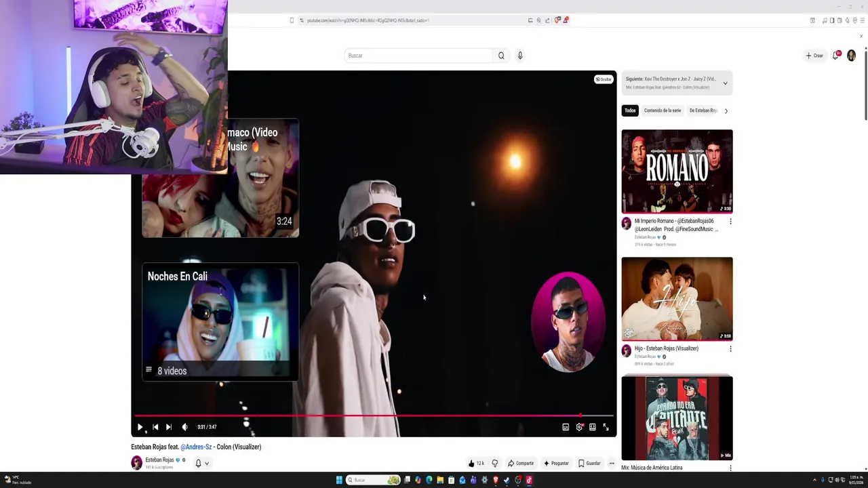This screenshot has height=488, width=868.
Task: Open YouTube notifications bell
Action: pyautogui.click(x=835, y=56)
